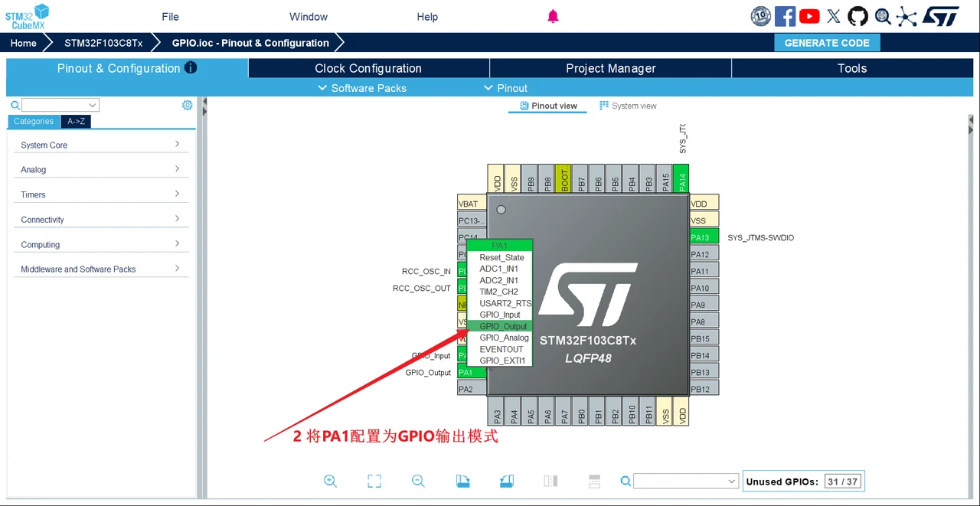Switch to the A->Z category tab
This screenshot has width=980, height=506.
click(x=76, y=121)
